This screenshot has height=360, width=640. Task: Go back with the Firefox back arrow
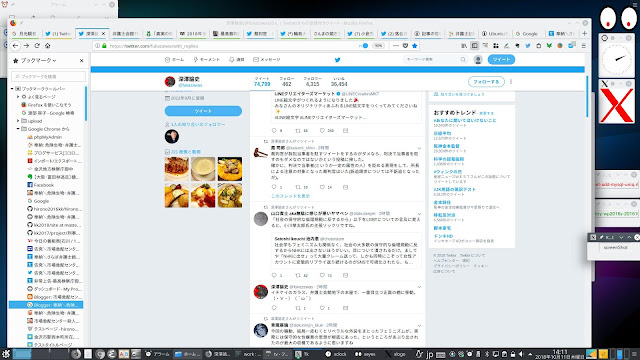pyautogui.click(x=16, y=46)
